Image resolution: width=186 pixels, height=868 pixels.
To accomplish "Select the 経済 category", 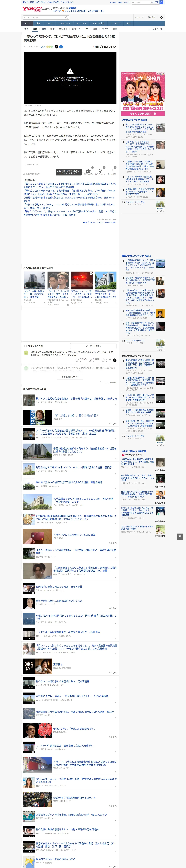I will [x=52, y=29].
